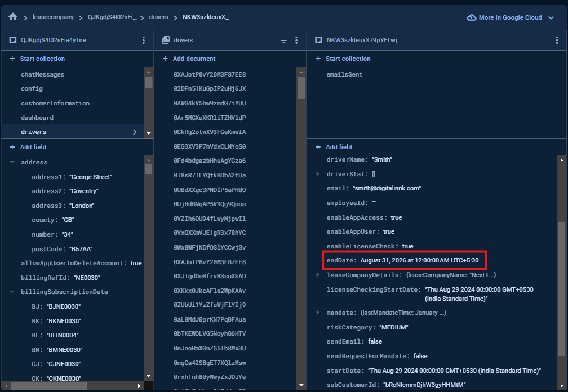The width and height of the screenshot is (568, 392).
Task: Go to the Firestore root via home icon
Action: coord(12,17)
